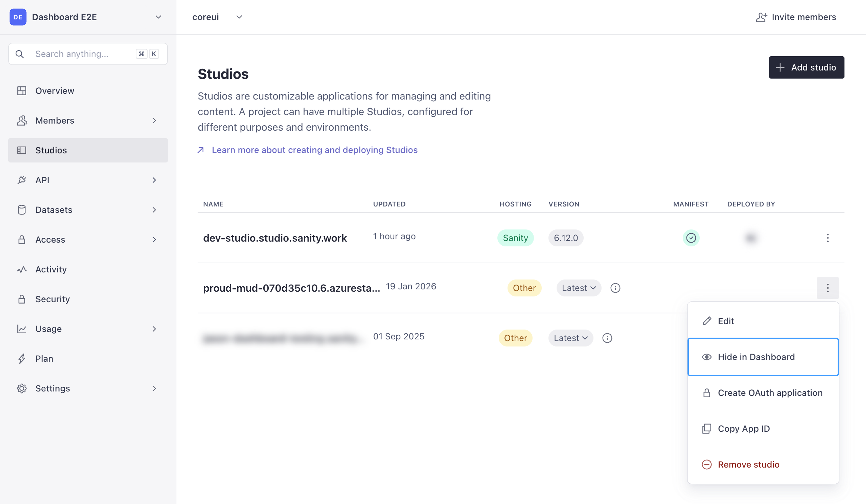
Task: Click Other hosting badge on proud-mud row
Action: (x=524, y=288)
